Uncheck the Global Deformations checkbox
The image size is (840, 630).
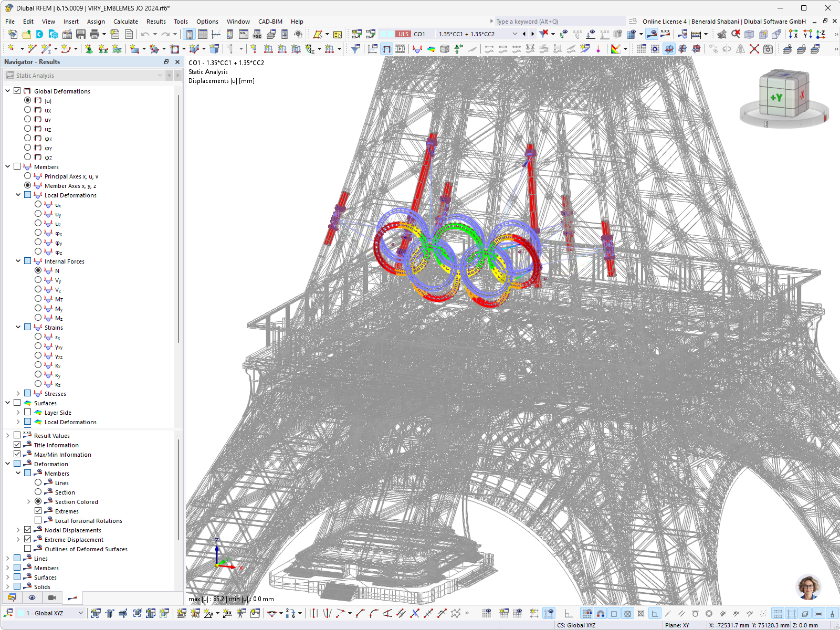17,91
